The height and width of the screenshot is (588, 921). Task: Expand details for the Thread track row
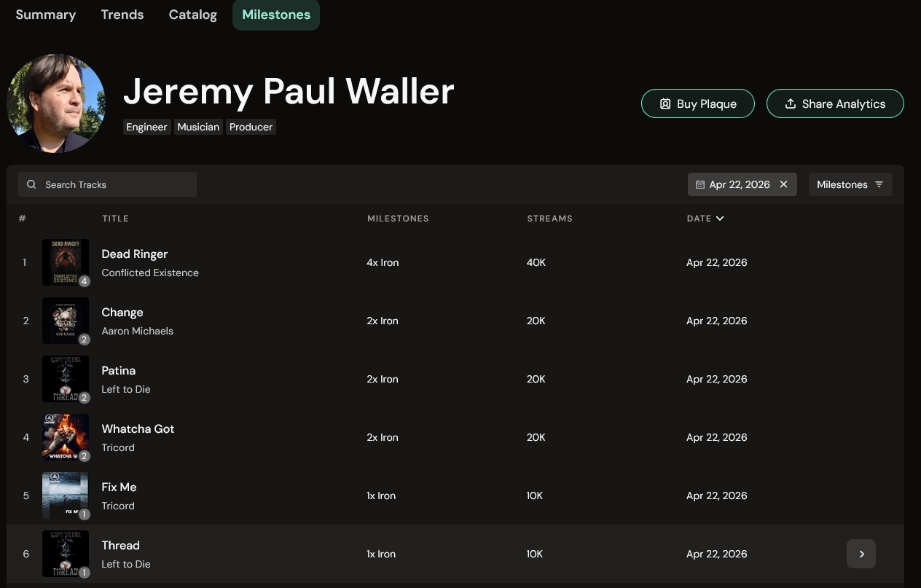(861, 554)
